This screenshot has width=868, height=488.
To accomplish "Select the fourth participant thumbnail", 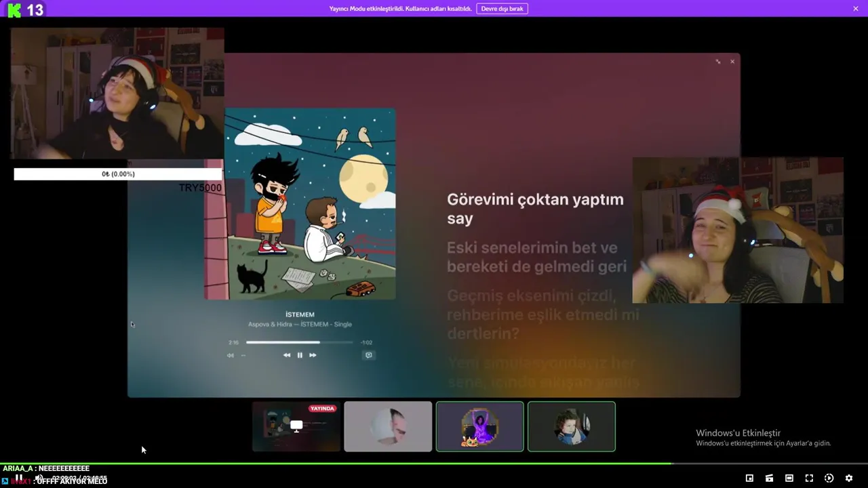I will point(572,426).
